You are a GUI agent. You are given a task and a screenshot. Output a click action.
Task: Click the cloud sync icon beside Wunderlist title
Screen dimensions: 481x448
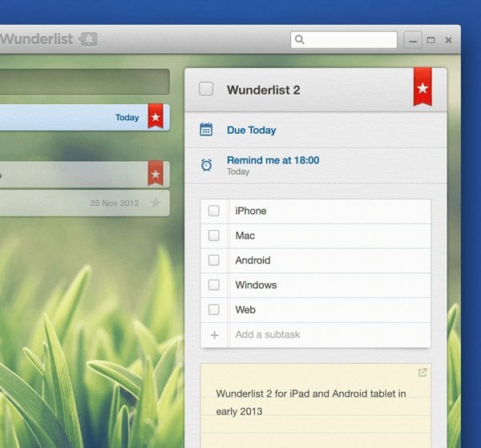click(x=87, y=39)
